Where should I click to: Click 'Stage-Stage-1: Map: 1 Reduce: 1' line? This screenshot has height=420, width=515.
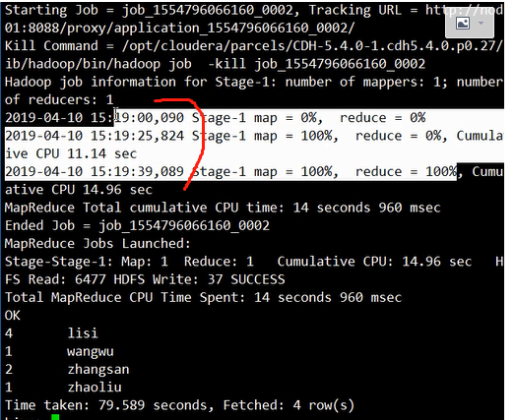point(253,262)
